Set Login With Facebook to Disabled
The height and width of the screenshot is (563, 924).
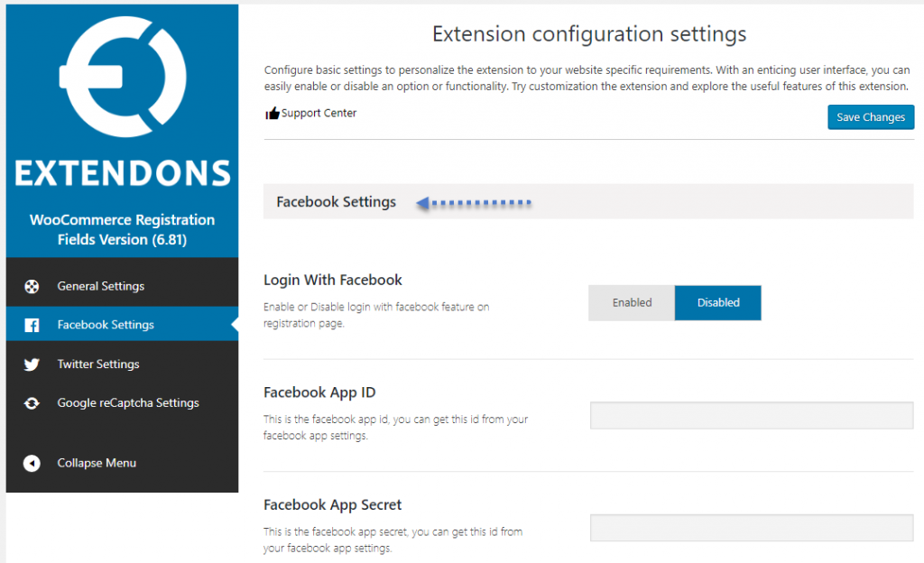point(717,302)
